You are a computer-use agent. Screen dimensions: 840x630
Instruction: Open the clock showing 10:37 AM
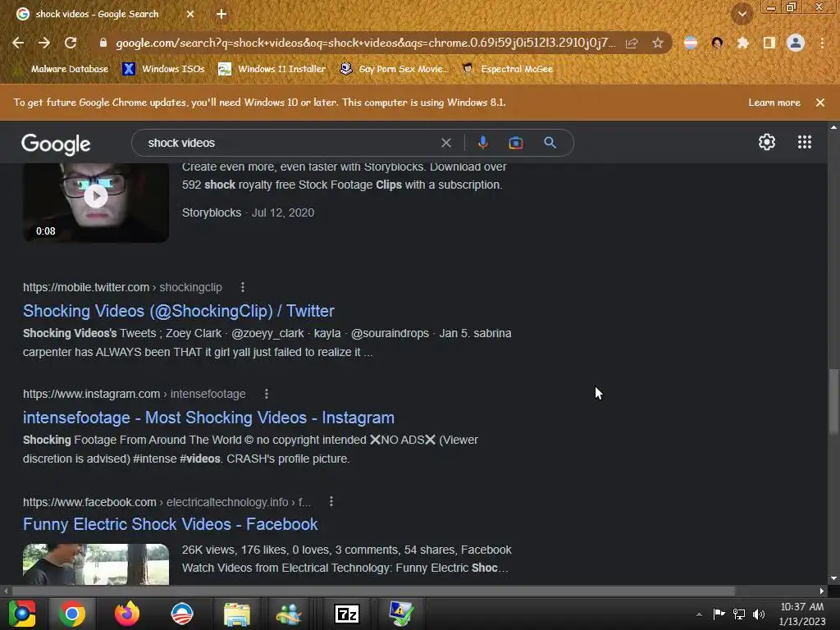click(x=802, y=614)
